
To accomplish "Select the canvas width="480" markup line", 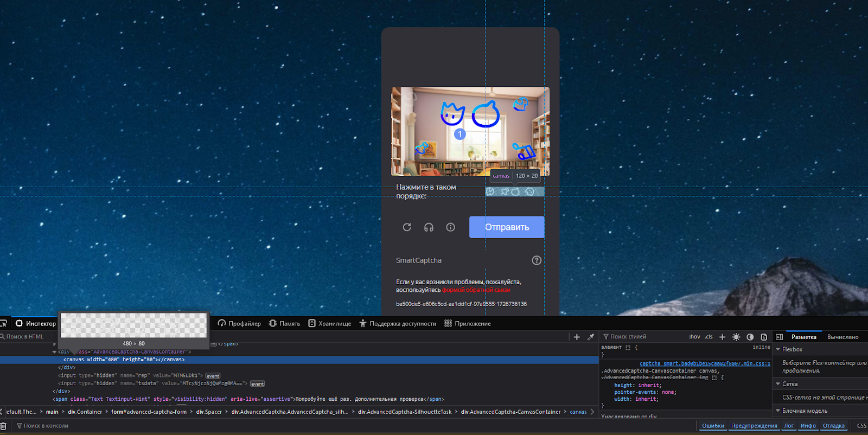I will pos(299,360).
